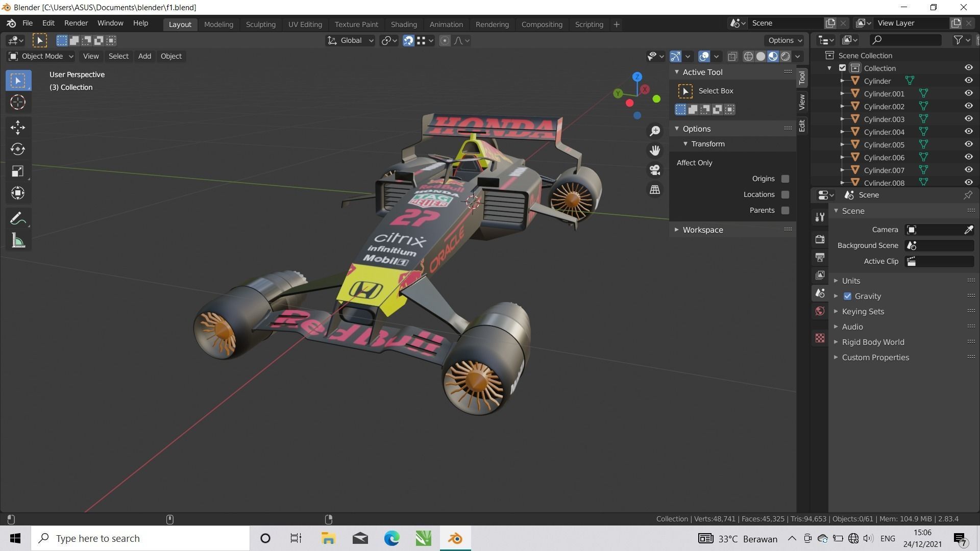Switch to solid viewport shading

point(761,57)
